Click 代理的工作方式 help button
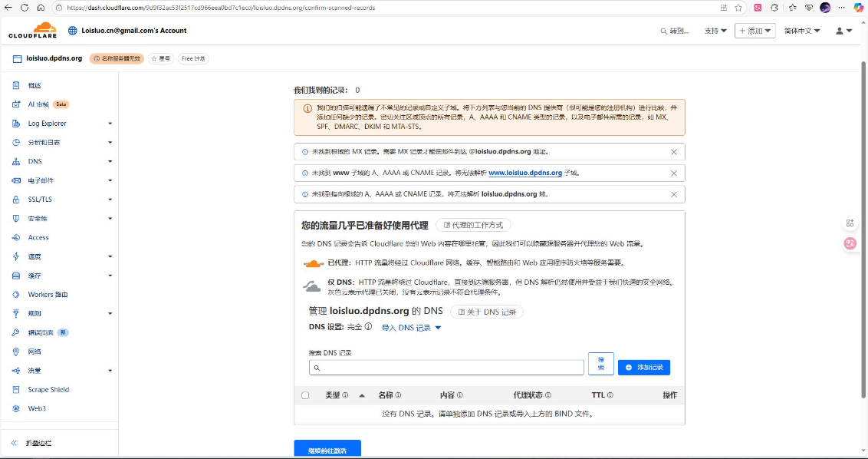This screenshot has height=459, width=868. (473, 225)
